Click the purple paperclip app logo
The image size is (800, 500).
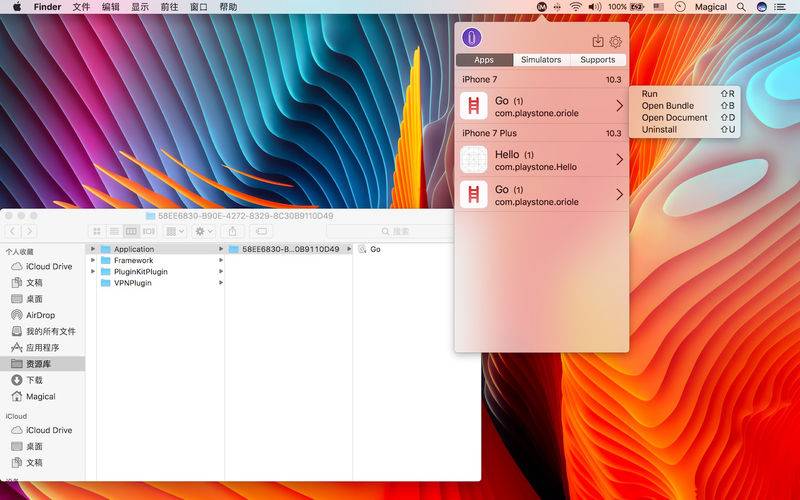click(x=473, y=38)
